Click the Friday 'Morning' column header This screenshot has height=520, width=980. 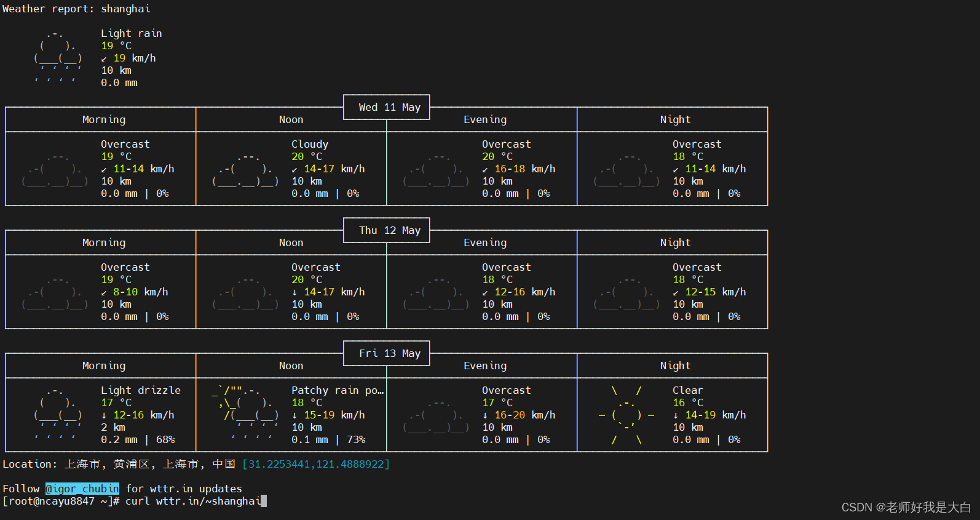click(104, 366)
